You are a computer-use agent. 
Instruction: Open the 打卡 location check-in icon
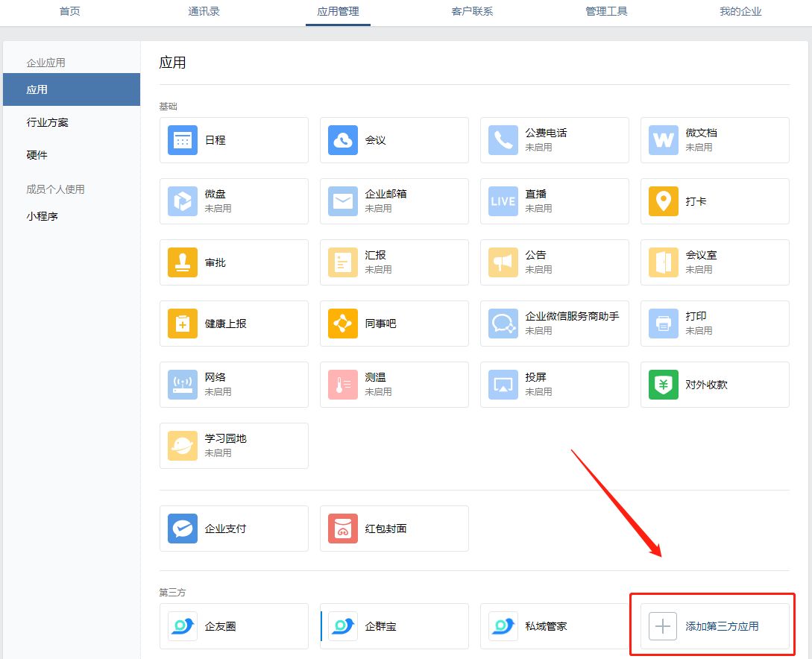(664, 201)
